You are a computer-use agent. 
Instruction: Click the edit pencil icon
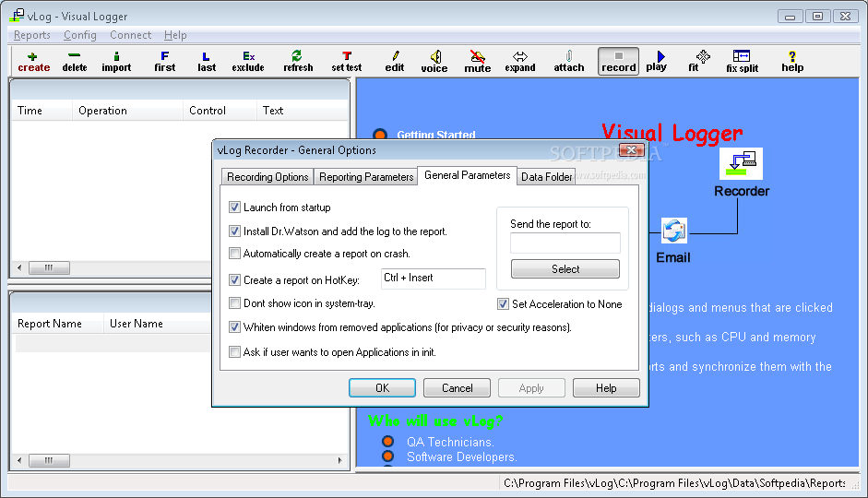tap(395, 62)
